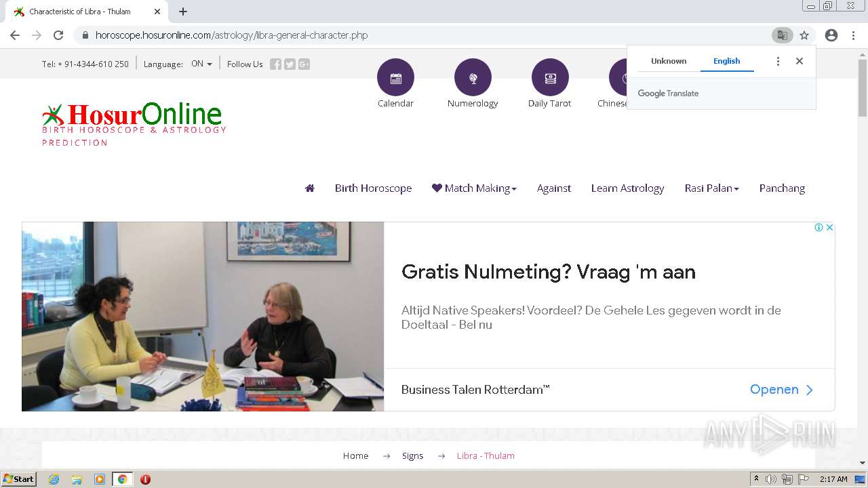Click the telephone number text
The width and height of the screenshot is (868, 488).
coord(85,64)
